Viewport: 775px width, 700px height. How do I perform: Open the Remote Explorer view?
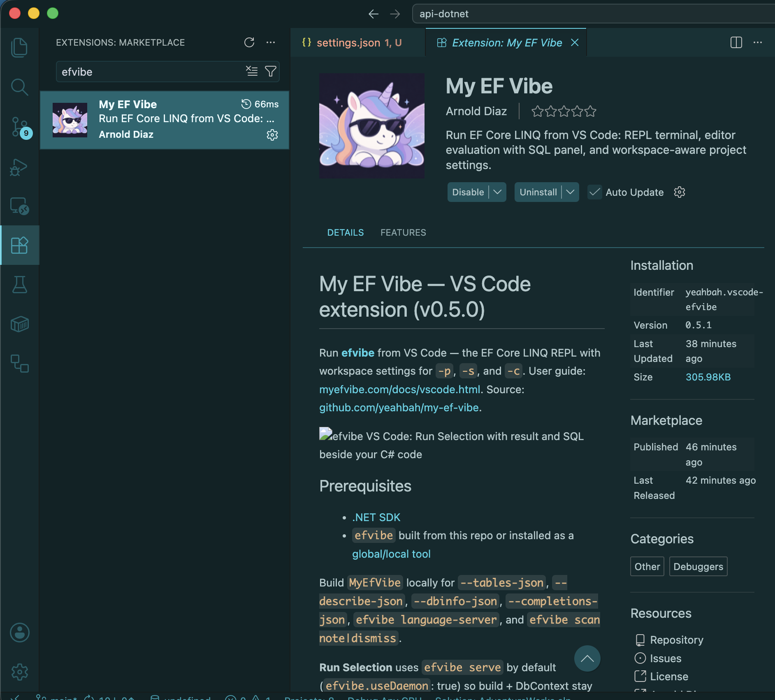(19, 206)
